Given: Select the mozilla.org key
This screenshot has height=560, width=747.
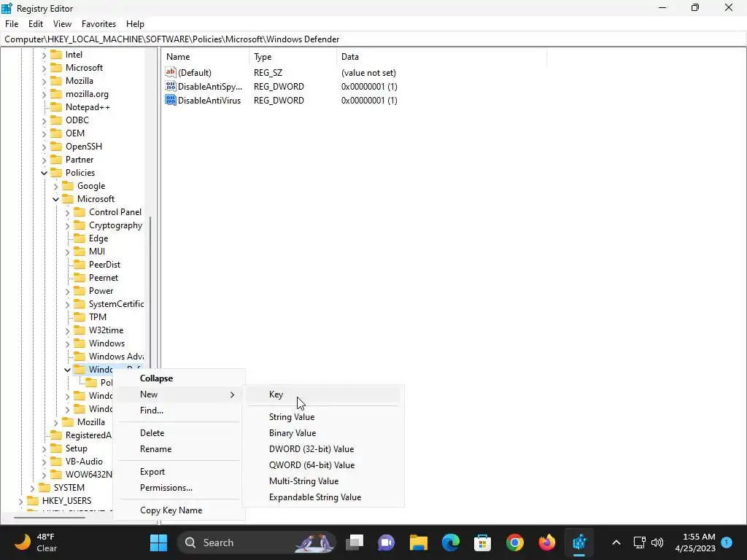Looking at the screenshot, I should click(88, 94).
